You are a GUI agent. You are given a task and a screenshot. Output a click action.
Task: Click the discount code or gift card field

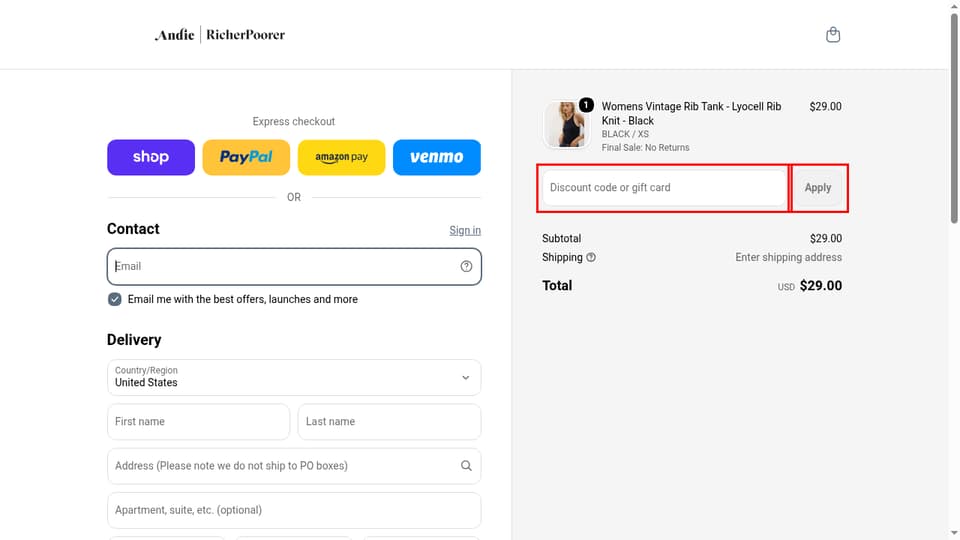click(664, 188)
